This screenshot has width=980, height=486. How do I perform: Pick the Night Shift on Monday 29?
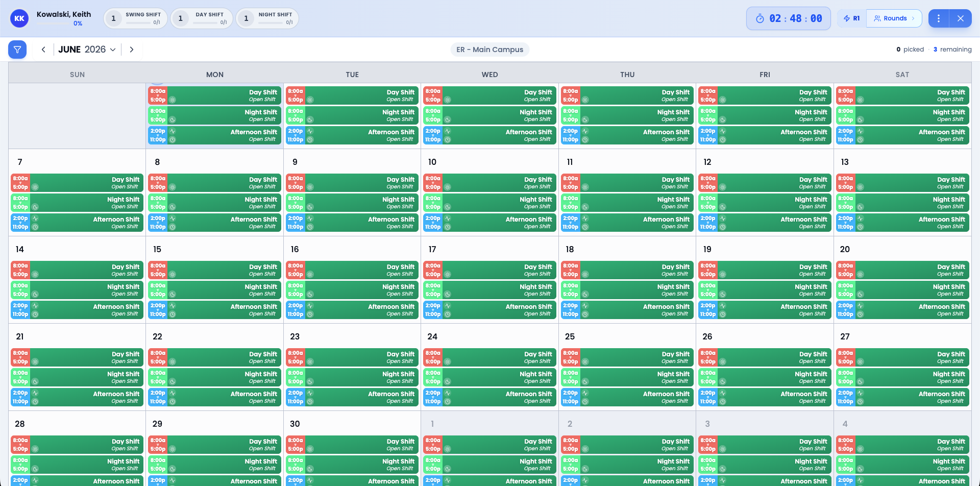tap(214, 465)
